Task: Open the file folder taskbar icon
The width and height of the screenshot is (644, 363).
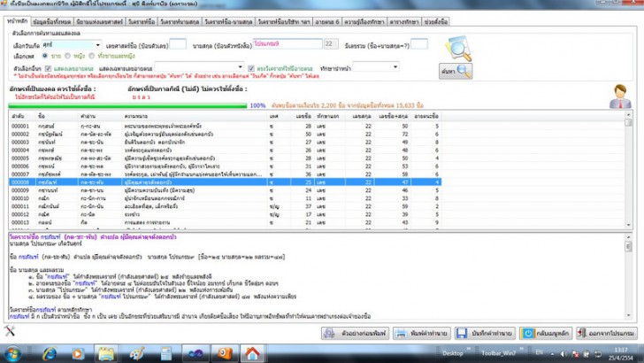Action: click(x=106, y=354)
